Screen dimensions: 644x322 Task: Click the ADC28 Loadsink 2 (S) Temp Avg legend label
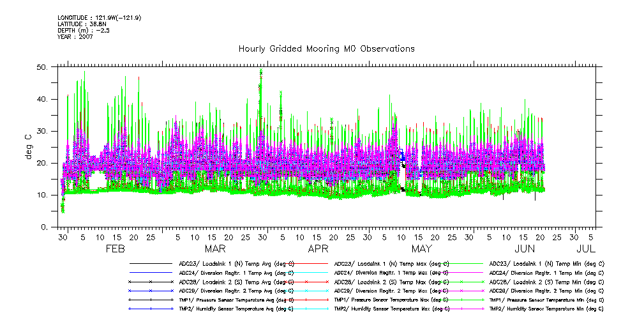click(235, 282)
